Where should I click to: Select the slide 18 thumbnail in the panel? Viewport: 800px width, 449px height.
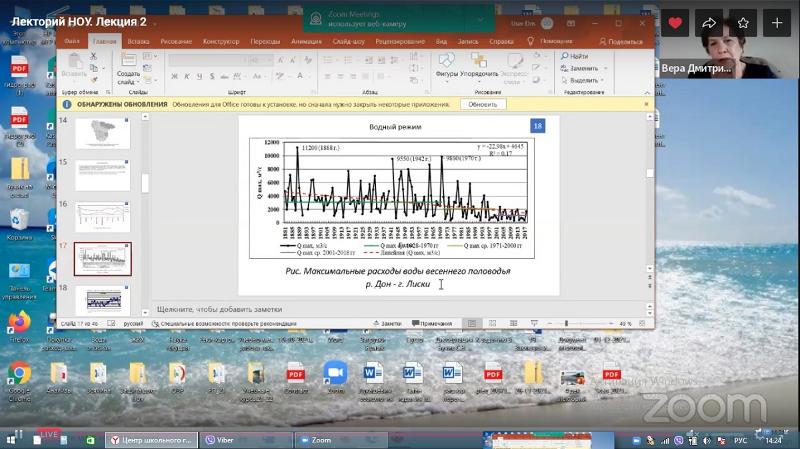pos(103,299)
